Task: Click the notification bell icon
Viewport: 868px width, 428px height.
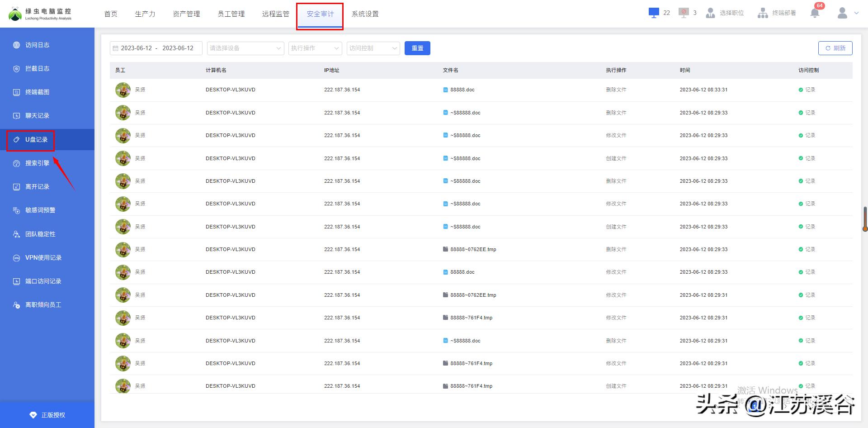Action: click(x=815, y=13)
